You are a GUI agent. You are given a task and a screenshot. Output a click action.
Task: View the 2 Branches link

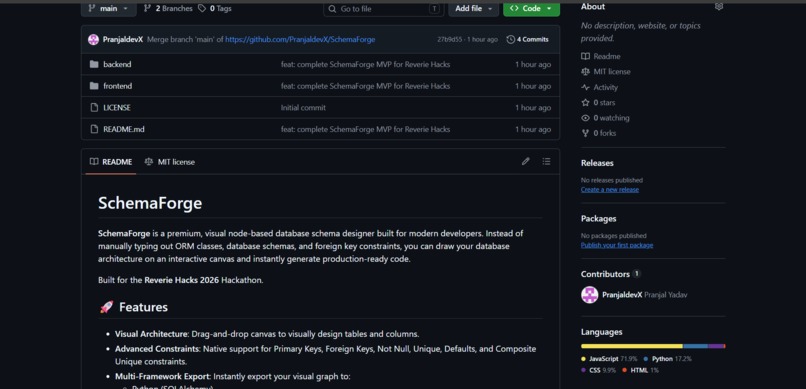click(x=168, y=8)
